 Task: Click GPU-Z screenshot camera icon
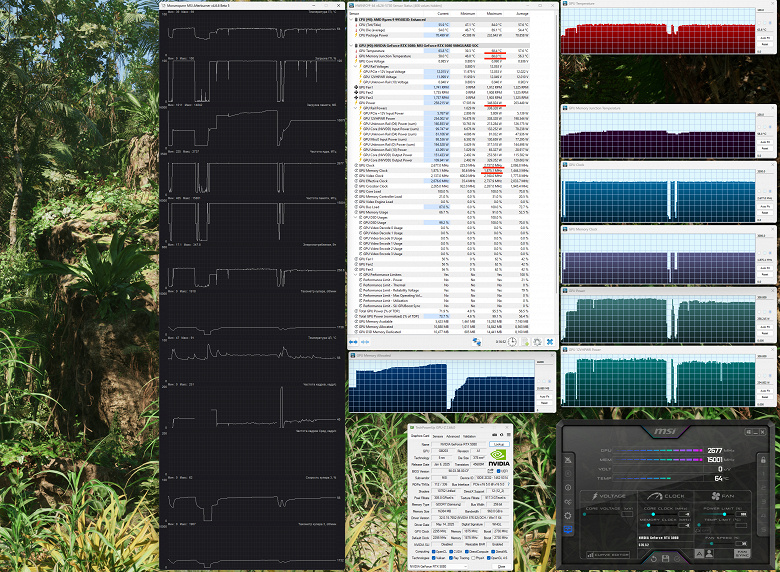(494, 435)
